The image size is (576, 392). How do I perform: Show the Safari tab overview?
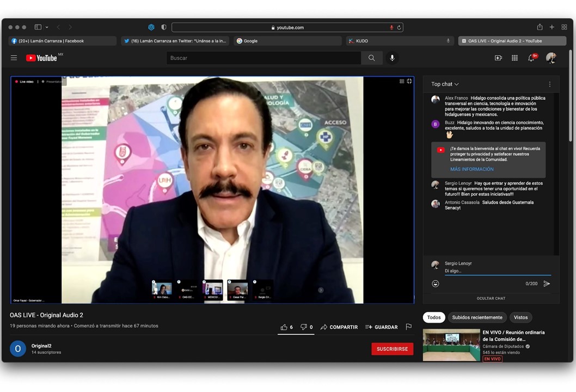[564, 27]
